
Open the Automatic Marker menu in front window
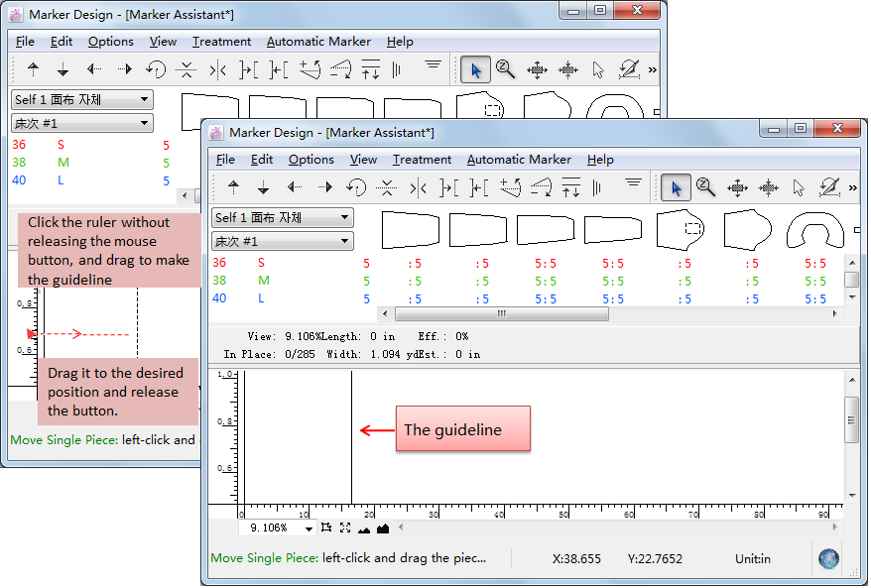click(x=519, y=160)
